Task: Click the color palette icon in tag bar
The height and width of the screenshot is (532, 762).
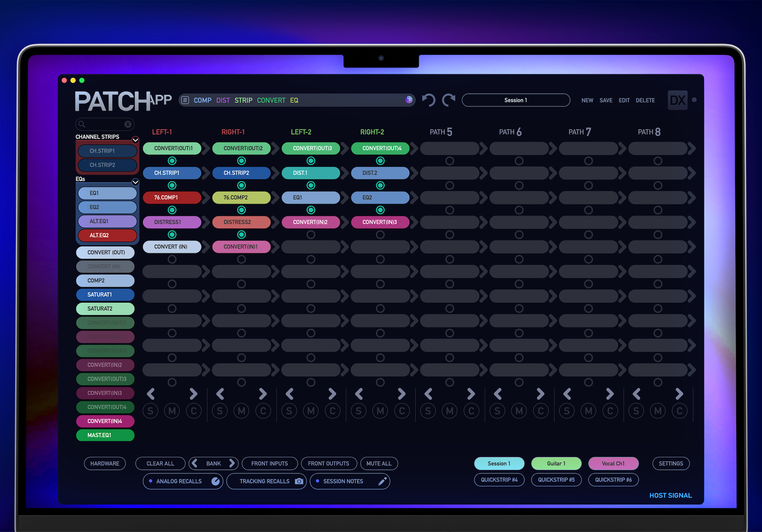Action: coord(409,100)
